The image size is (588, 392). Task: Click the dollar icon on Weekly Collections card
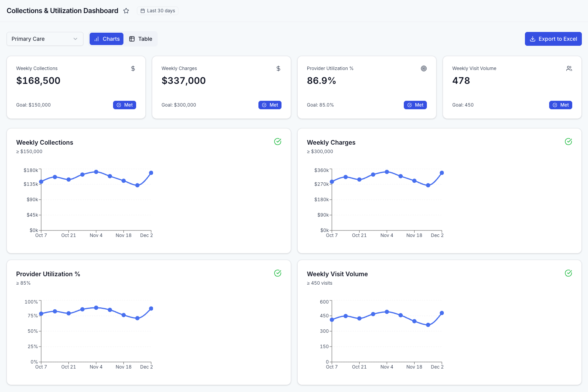tap(133, 68)
